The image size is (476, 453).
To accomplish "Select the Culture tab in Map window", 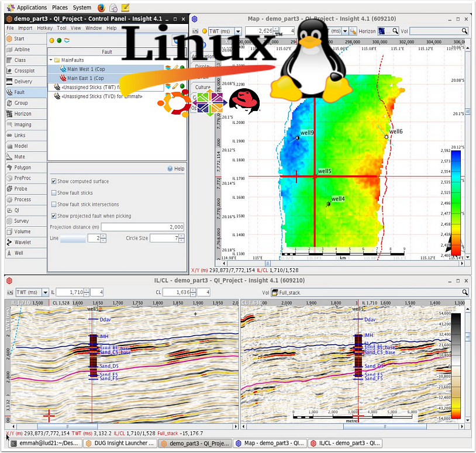I will coord(203,87).
